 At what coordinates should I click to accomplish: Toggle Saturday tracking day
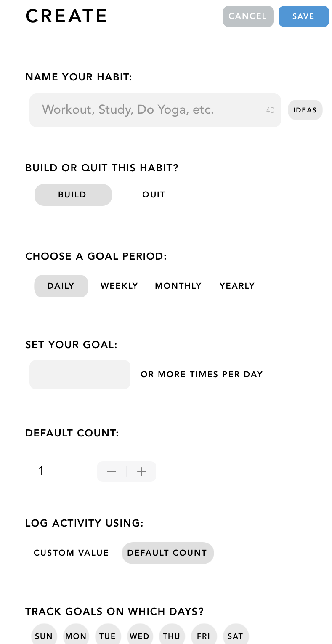(x=236, y=636)
